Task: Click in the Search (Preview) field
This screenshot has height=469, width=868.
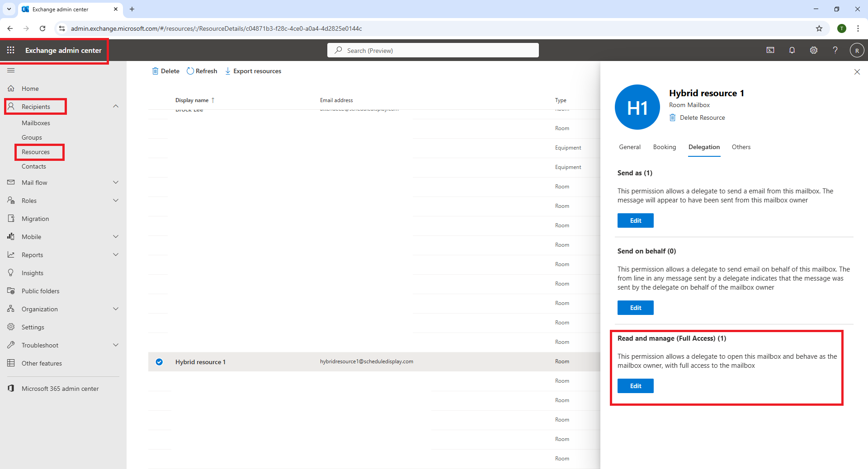Action: 433,50
